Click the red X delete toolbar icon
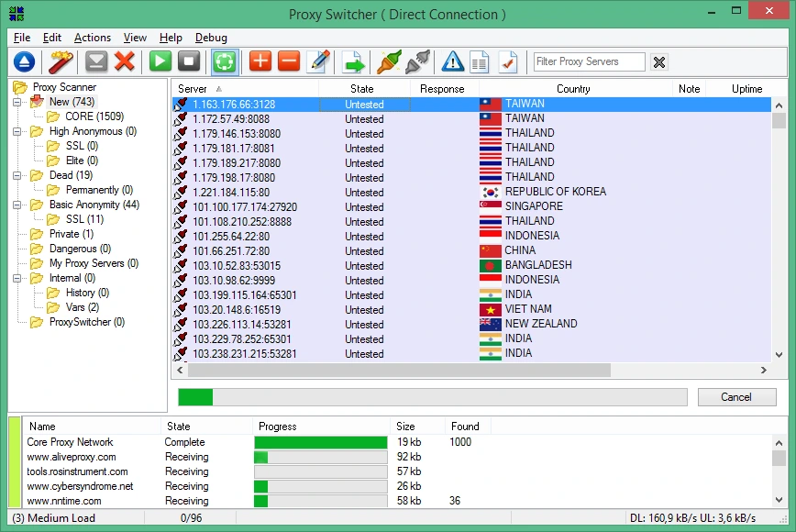This screenshot has height=532, width=796. (125, 62)
